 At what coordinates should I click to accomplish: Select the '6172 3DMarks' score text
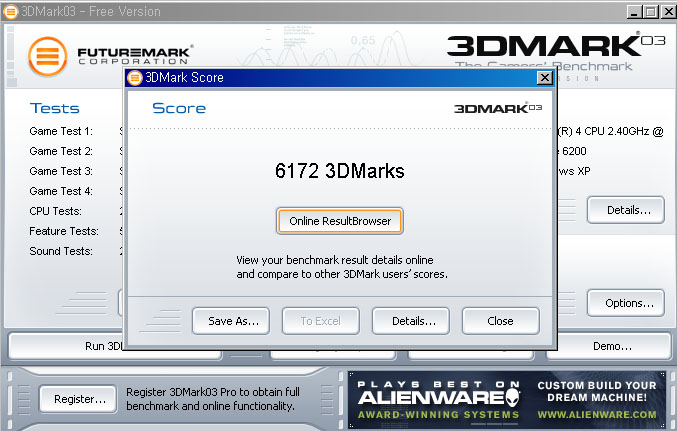[340, 171]
